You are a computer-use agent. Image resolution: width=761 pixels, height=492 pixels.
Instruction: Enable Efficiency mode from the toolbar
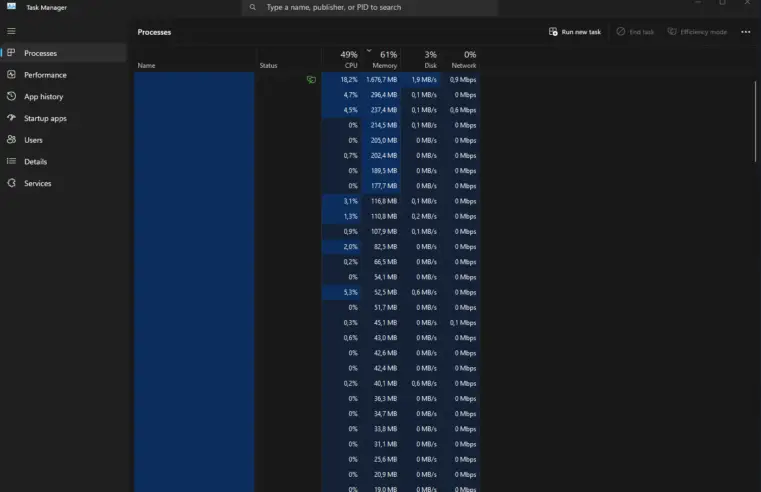point(697,32)
